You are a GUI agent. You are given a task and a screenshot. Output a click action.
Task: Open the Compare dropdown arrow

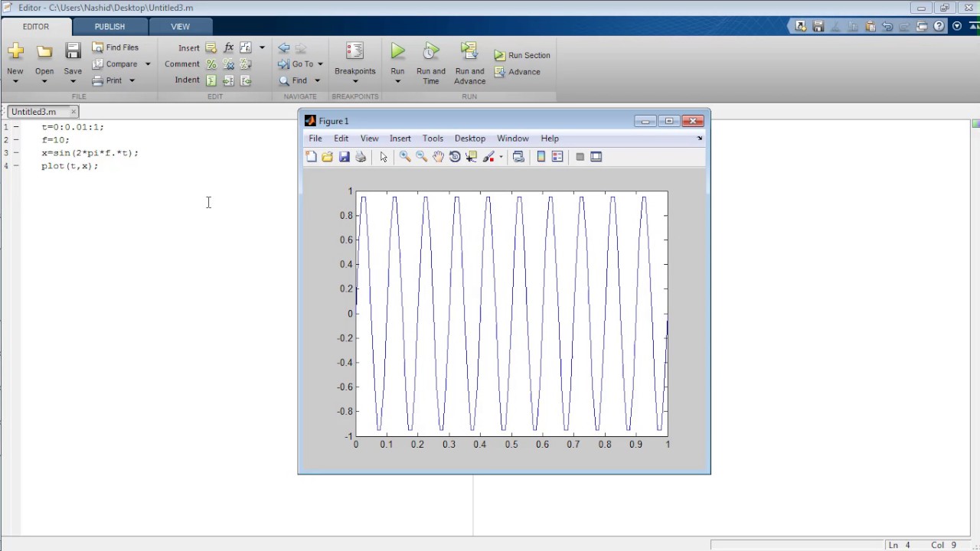click(x=148, y=64)
